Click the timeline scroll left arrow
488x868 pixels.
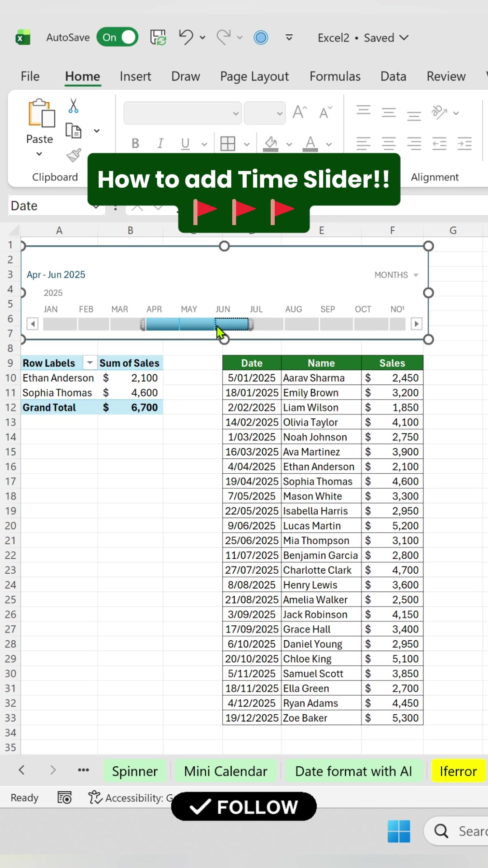click(33, 324)
